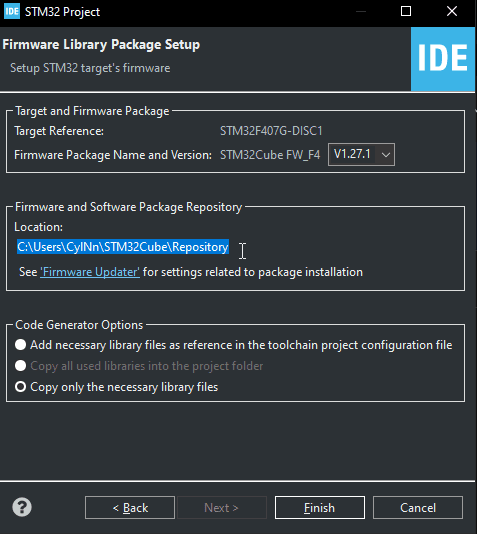Click the help question mark icon
Screen dimensions: 477x534
[22, 507]
